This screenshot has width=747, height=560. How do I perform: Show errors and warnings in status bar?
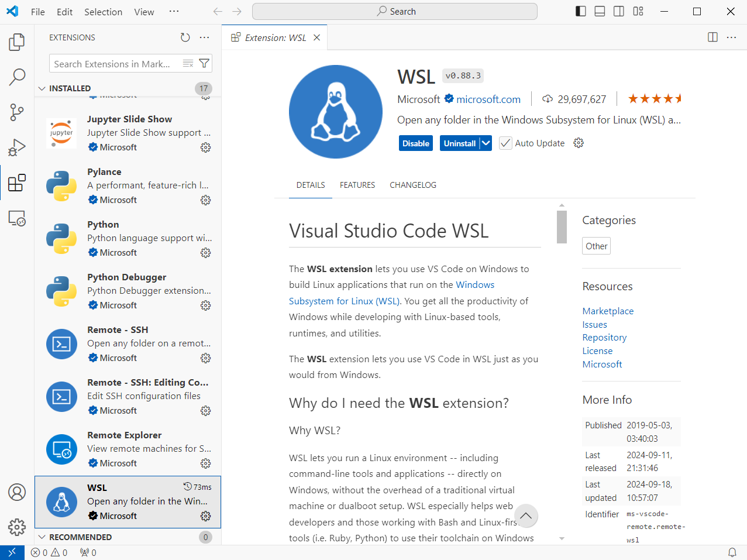tap(49, 552)
